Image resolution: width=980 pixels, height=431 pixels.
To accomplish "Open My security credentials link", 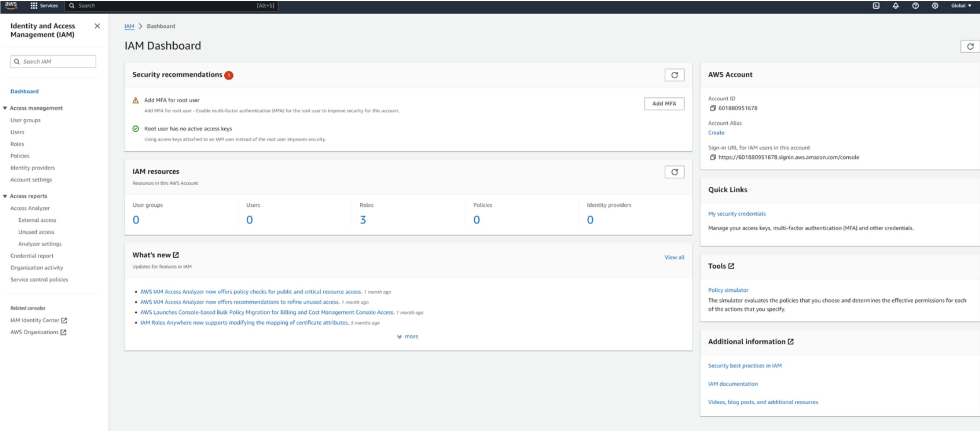I will click(737, 214).
